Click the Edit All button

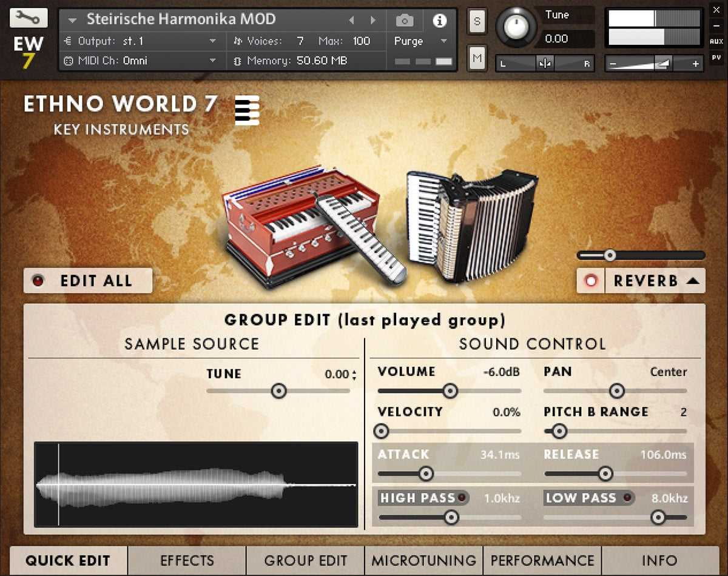pos(88,281)
